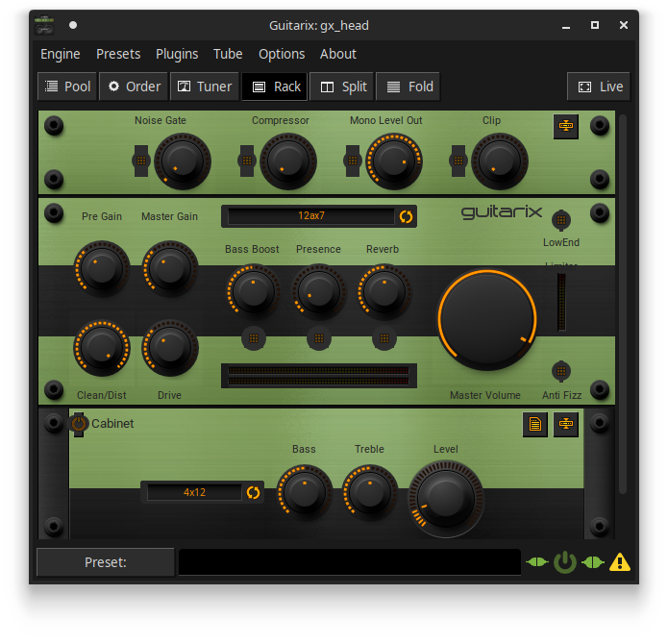Click the Compressor knob
This screenshot has height=644, width=668.
(x=288, y=161)
